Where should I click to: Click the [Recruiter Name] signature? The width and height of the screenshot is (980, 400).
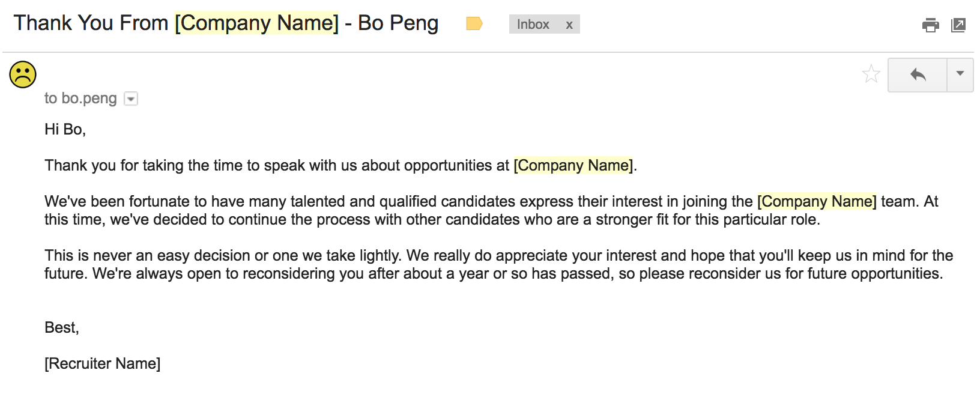[x=103, y=363]
